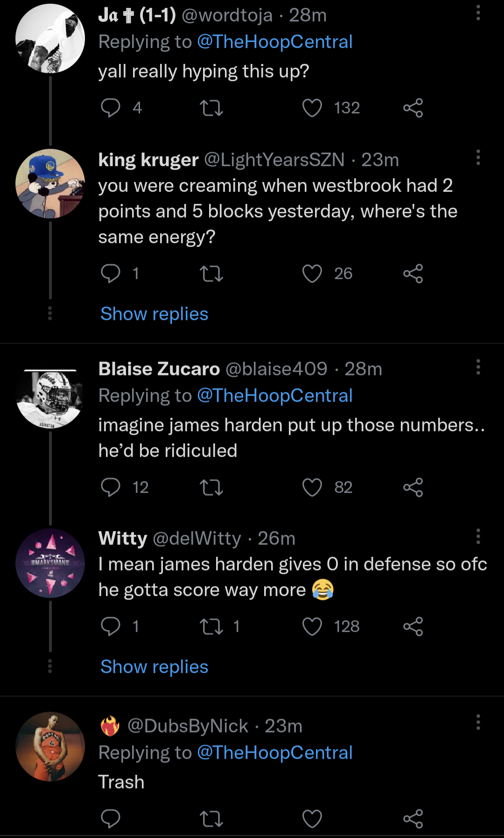Like wordtoja's 'yall really hyping this up?' tweet
This screenshot has width=504, height=838.
(x=312, y=108)
